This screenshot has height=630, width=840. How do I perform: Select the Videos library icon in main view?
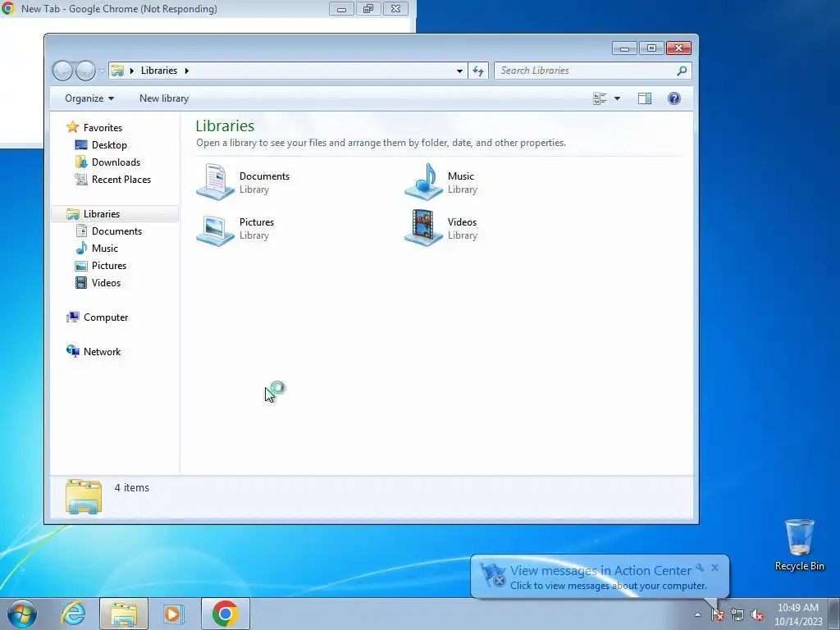(x=423, y=228)
